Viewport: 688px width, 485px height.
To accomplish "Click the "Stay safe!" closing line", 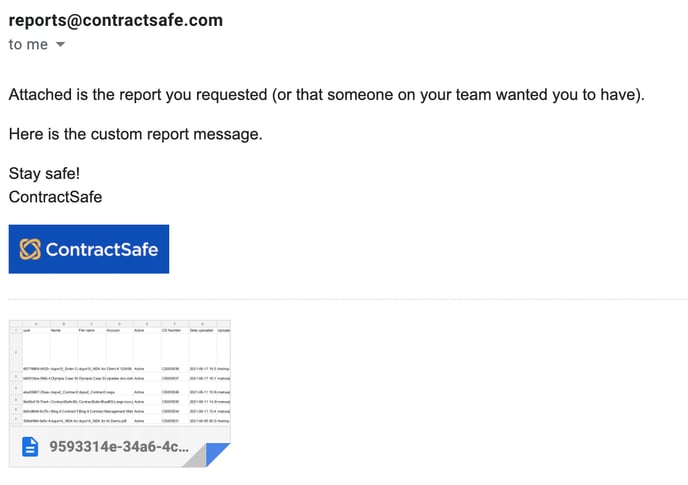I will tap(44, 173).
